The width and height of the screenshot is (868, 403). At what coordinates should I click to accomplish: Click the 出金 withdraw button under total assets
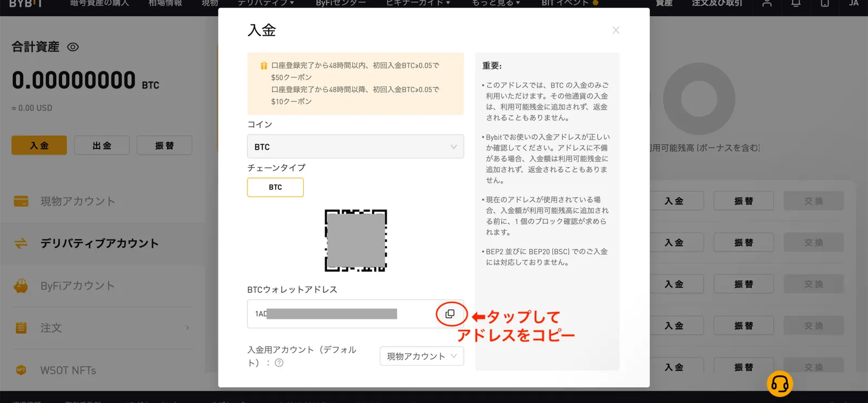click(102, 145)
